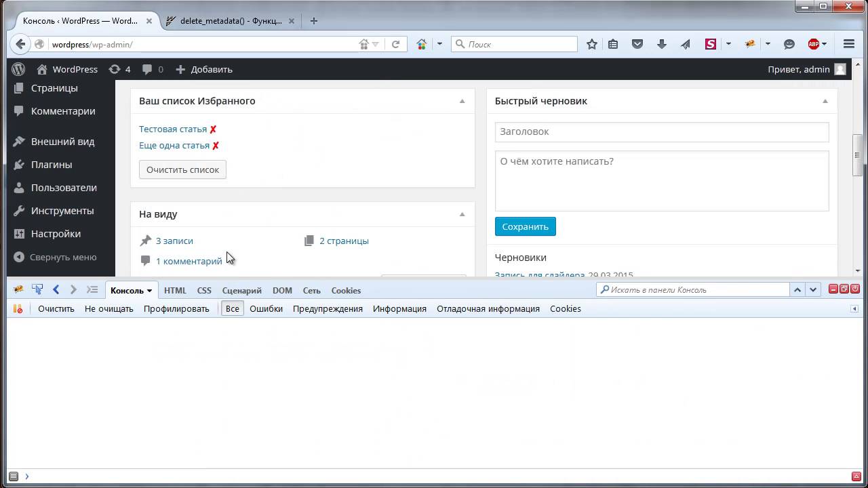The height and width of the screenshot is (488, 868).
Task: Click the red S extension icon
Action: coord(710,44)
